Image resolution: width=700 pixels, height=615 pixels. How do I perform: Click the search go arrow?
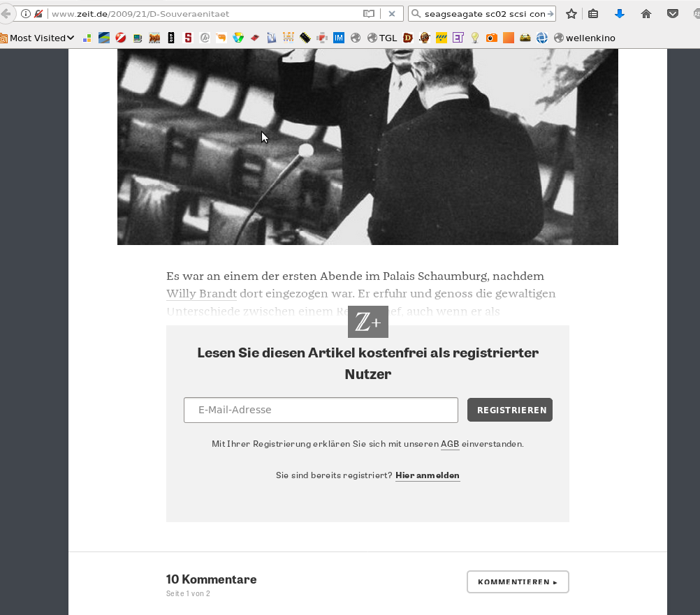click(x=550, y=14)
